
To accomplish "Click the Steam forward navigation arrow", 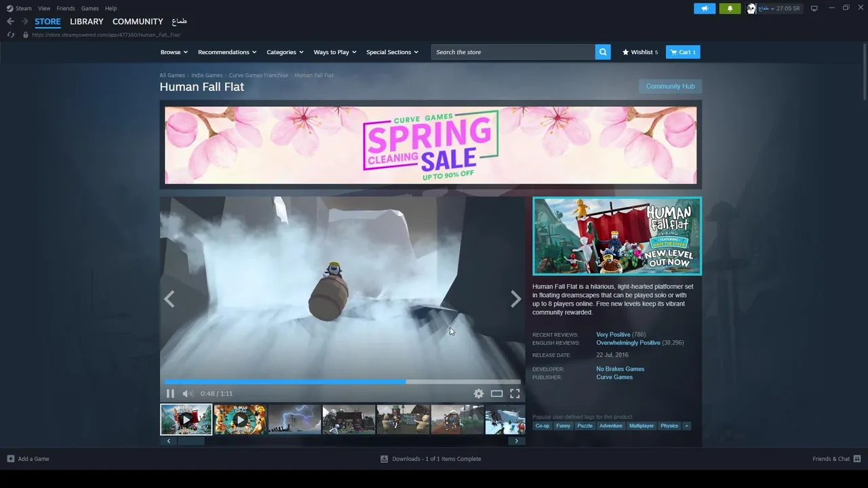I will (x=24, y=22).
